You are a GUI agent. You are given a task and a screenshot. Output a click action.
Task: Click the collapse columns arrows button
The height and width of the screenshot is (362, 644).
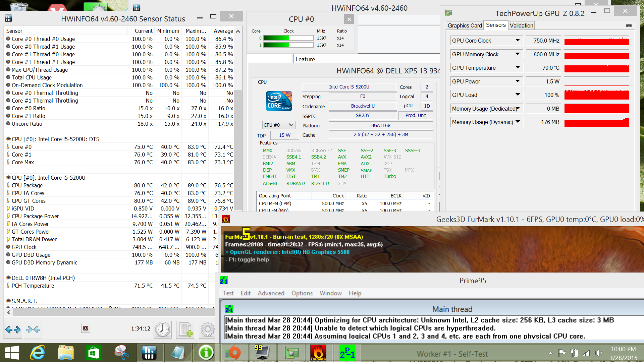click(x=33, y=329)
